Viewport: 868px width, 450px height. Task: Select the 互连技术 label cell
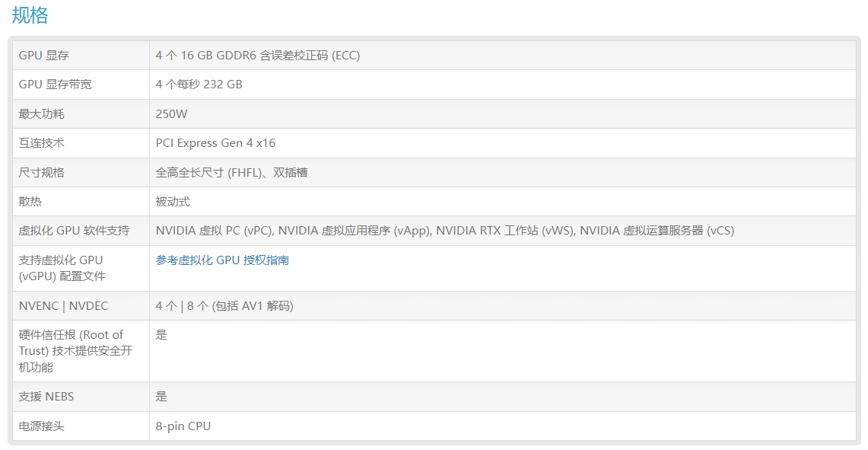(42, 143)
